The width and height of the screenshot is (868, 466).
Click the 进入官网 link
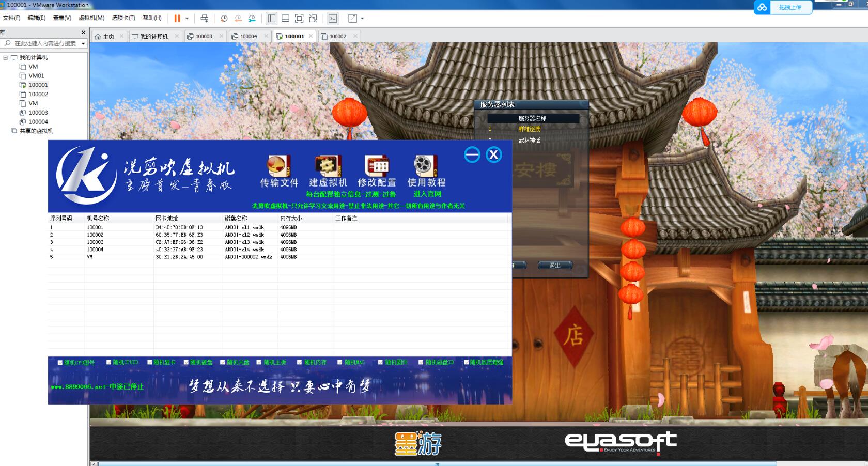tap(427, 194)
